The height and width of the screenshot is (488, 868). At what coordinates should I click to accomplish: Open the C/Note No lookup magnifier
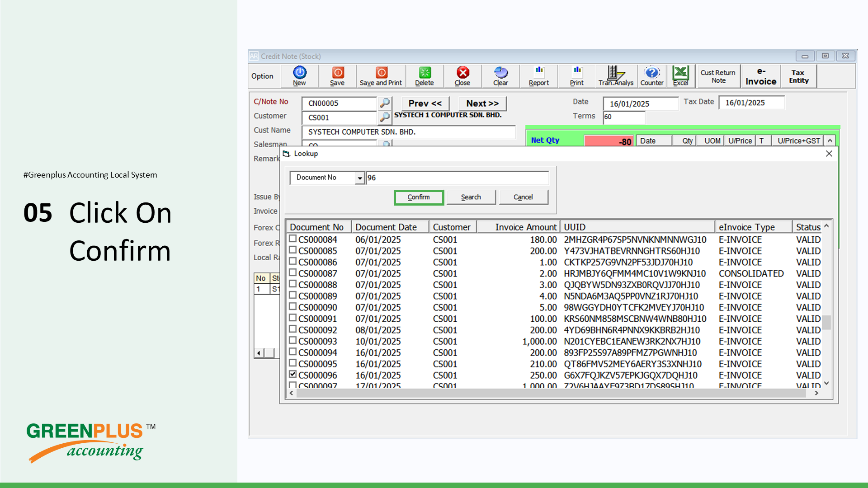click(x=385, y=103)
